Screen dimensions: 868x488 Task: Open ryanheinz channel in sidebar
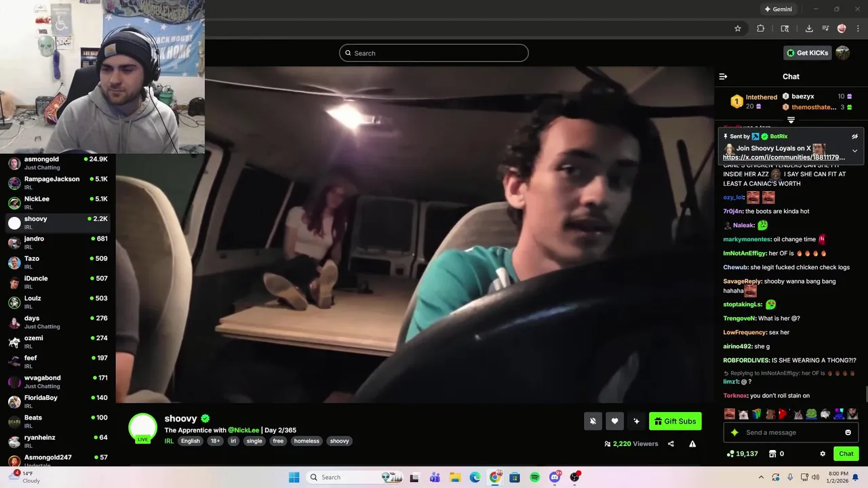pos(58,441)
